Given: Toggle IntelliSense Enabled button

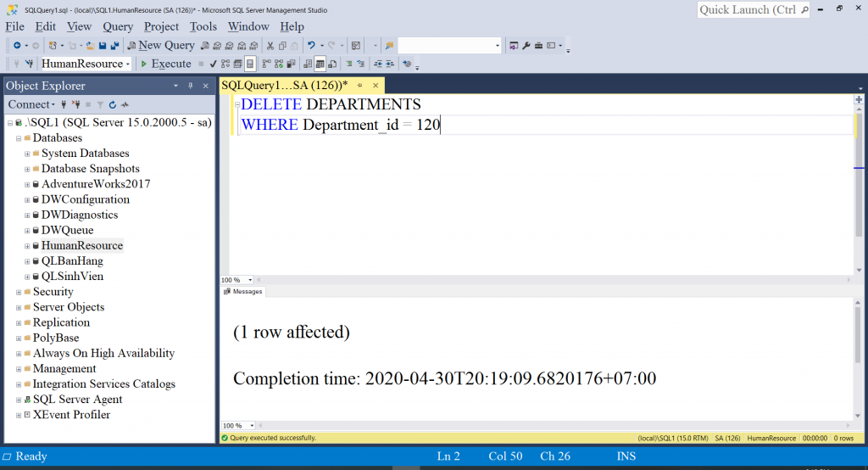Looking at the screenshot, I should 250,64.
